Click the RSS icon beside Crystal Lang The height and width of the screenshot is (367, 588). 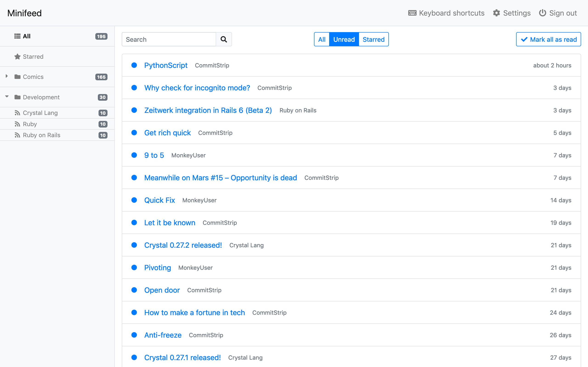pos(17,113)
